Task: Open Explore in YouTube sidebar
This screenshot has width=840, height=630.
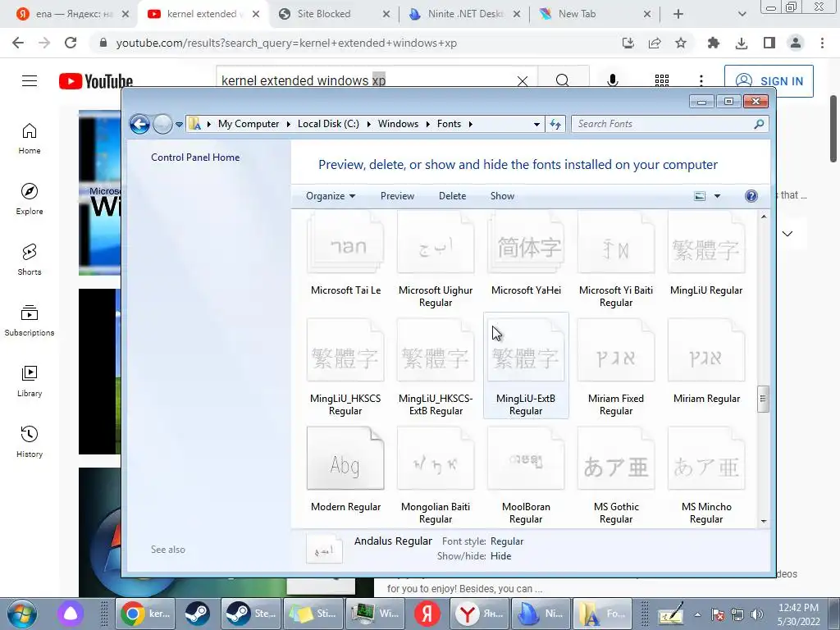Action: [30, 199]
